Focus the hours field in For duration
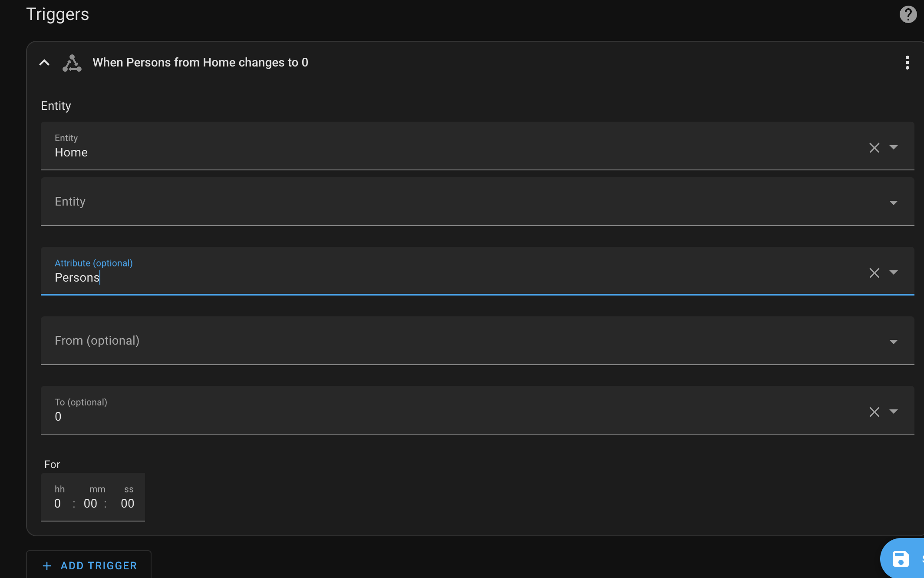The image size is (924, 578). [58, 503]
